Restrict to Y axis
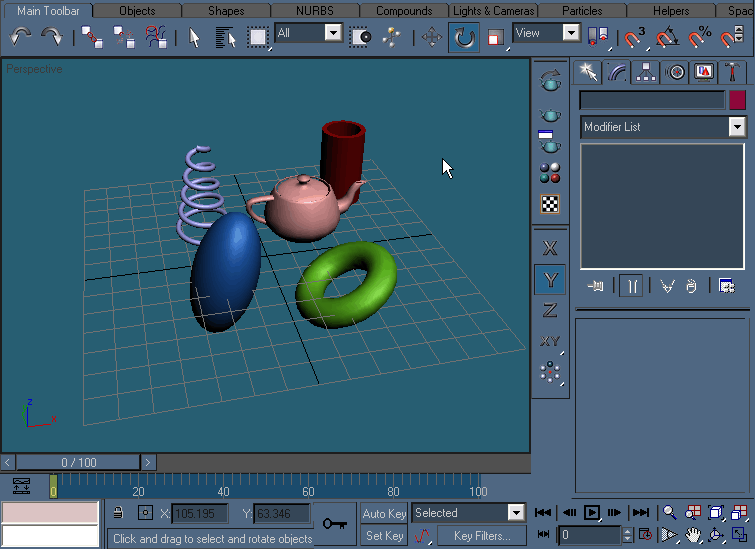This screenshot has height=549, width=755. 550,279
